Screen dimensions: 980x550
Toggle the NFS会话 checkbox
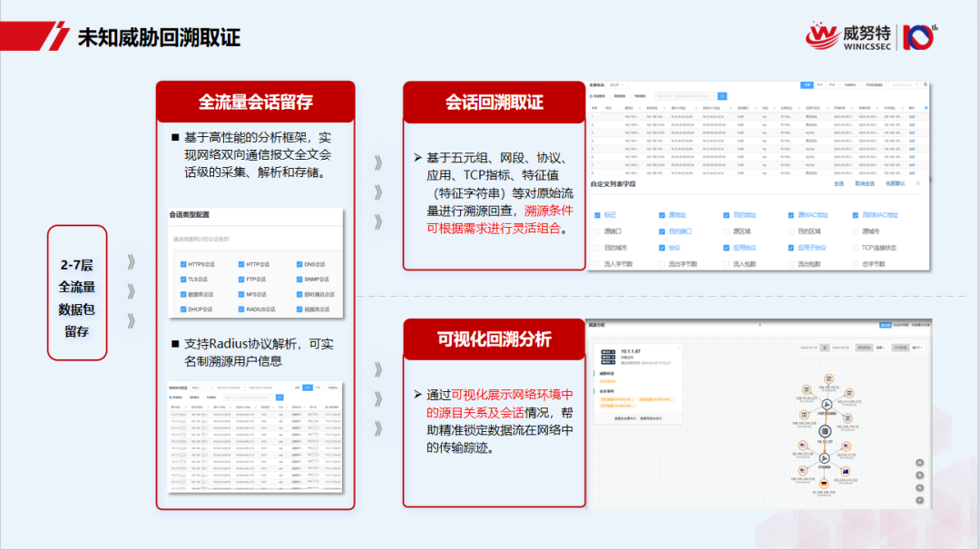pos(241,294)
